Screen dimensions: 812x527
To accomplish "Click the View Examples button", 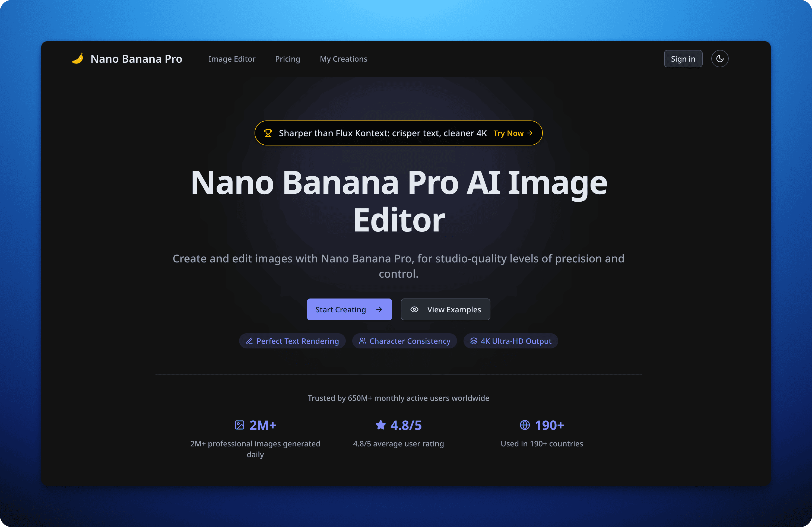I will coord(445,309).
